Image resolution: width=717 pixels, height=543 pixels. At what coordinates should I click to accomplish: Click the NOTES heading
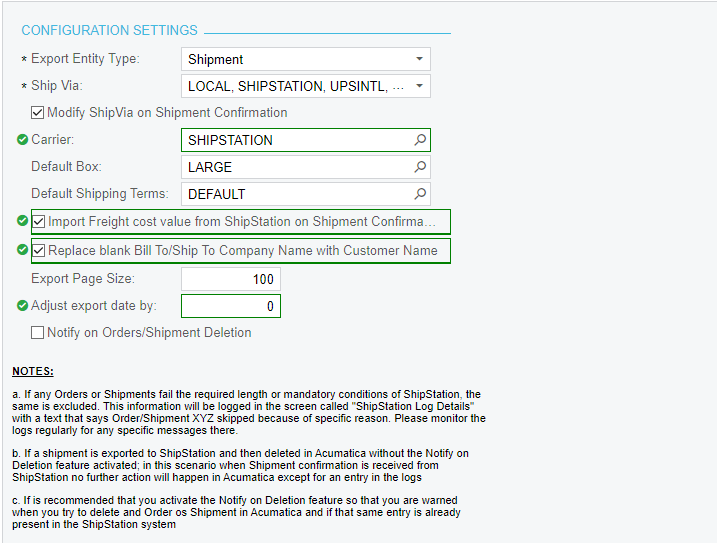coord(33,371)
